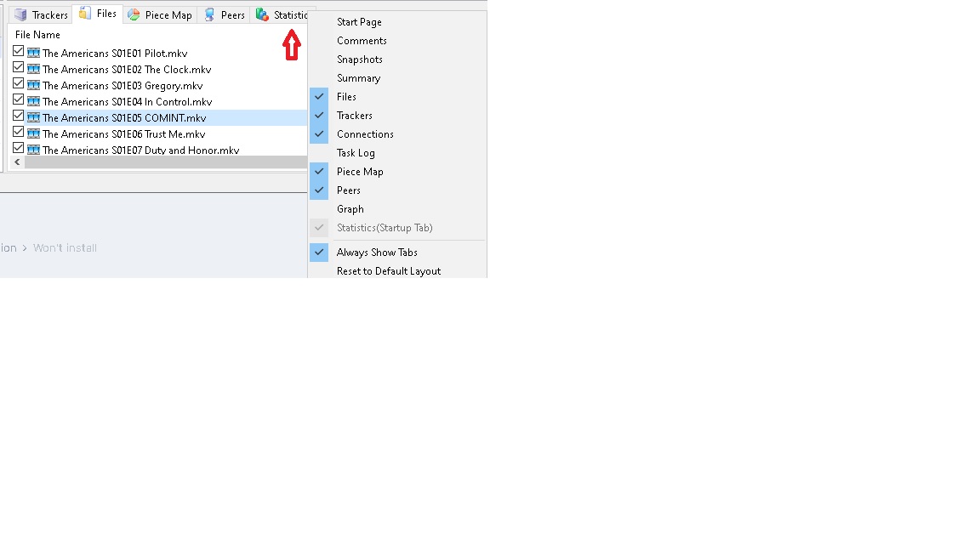Viewport: 980px width, 551px height.
Task: Select The Americans S01E04 In Control.mkv row
Action: [159, 102]
